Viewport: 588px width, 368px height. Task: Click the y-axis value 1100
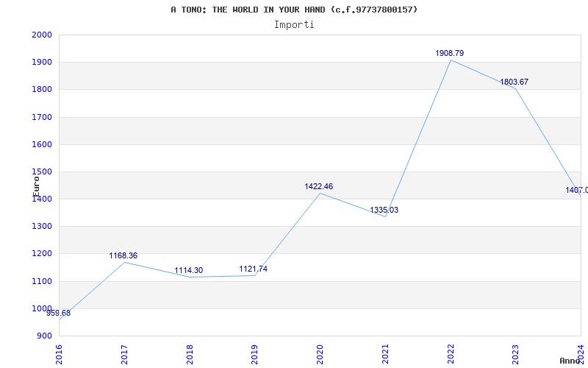pos(42,281)
